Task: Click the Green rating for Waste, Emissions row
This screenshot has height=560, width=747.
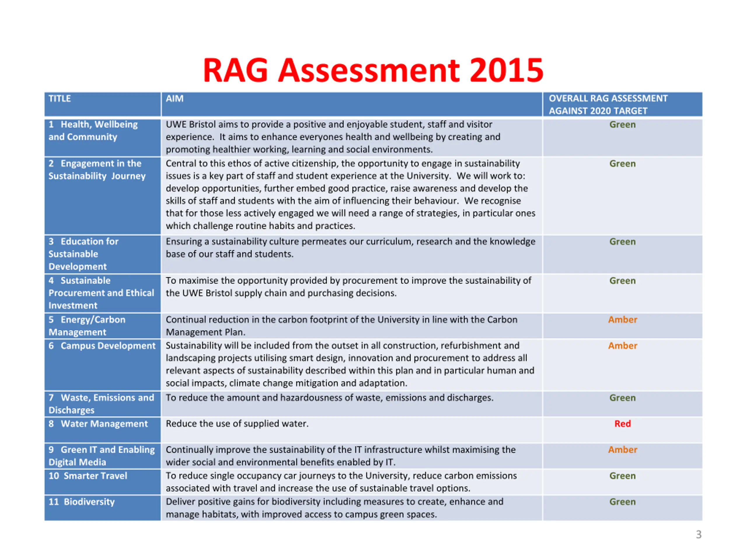Action: [622, 398]
